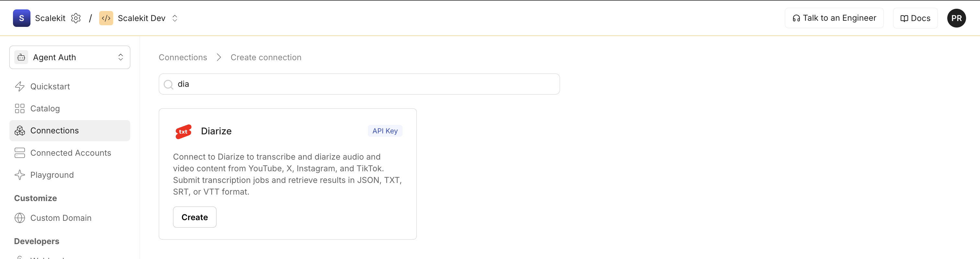Go to Quickstart in sidebar
Viewport: 980px width, 259px height.
click(70, 87)
